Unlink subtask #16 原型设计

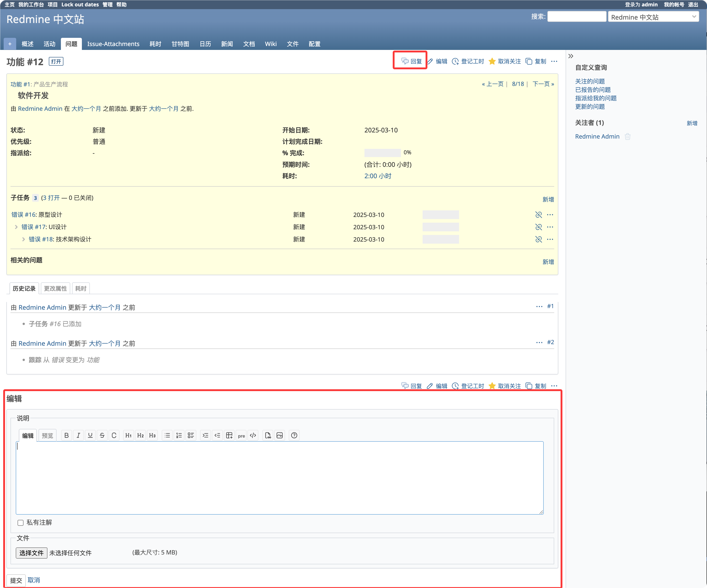point(538,215)
